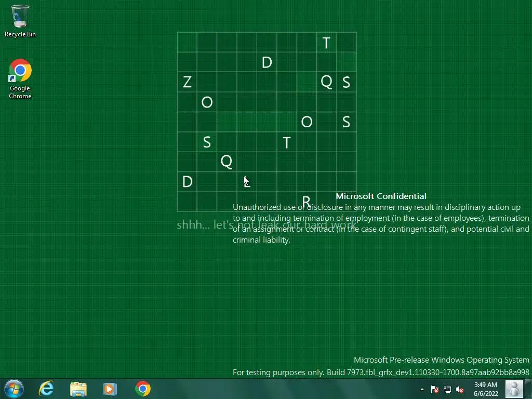
Task: Open the Action Center flag icon
Action: point(435,389)
